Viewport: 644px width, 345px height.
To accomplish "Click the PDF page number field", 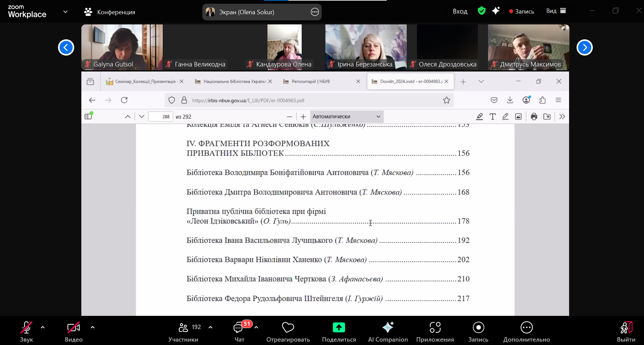I will (x=161, y=117).
